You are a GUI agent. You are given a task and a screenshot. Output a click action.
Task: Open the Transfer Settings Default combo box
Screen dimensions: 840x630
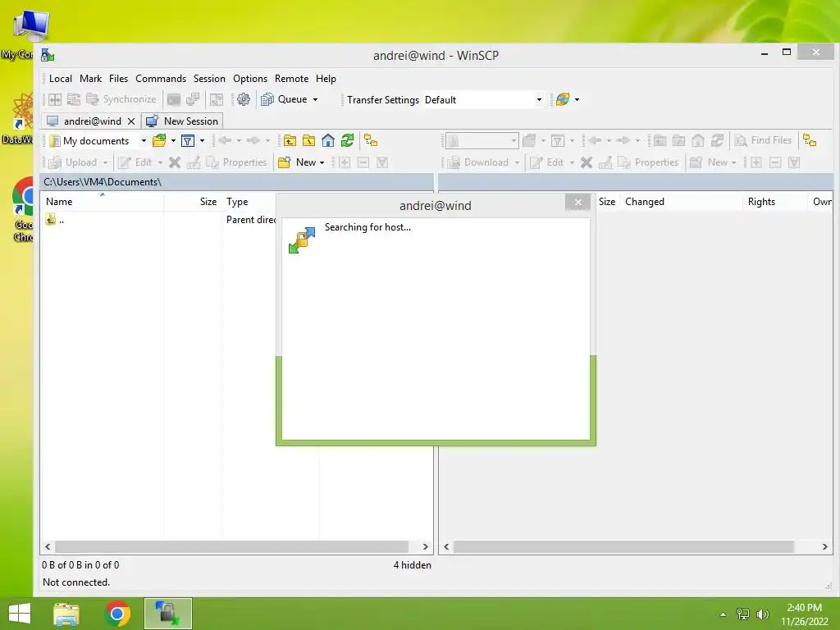[x=483, y=99]
